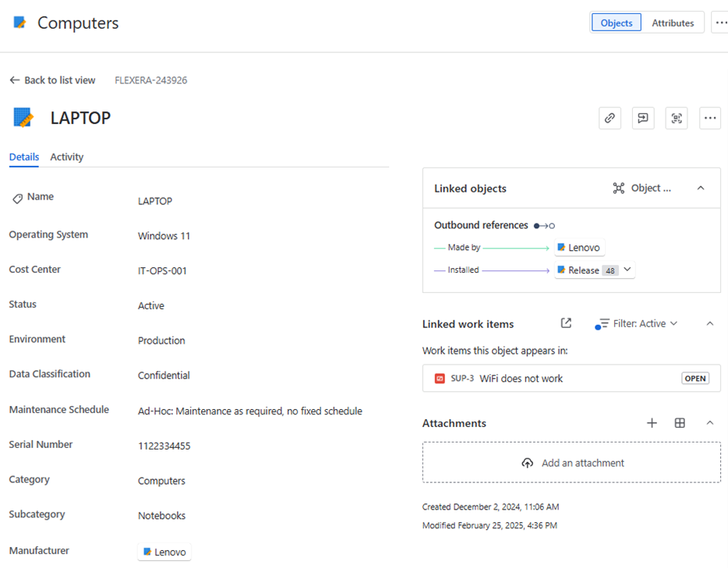The width and height of the screenshot is (728, 568).
Task: Open the Filter: Active dropdown
Action: point(638,323)
